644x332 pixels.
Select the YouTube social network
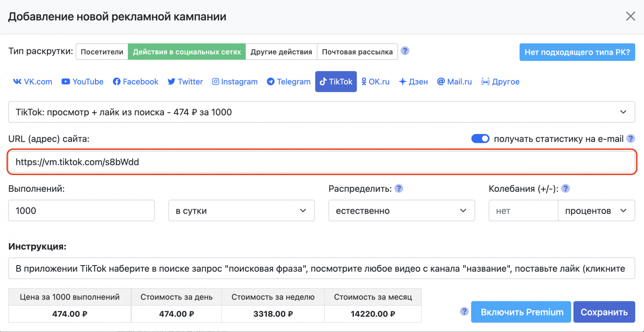tap(83, 82)
